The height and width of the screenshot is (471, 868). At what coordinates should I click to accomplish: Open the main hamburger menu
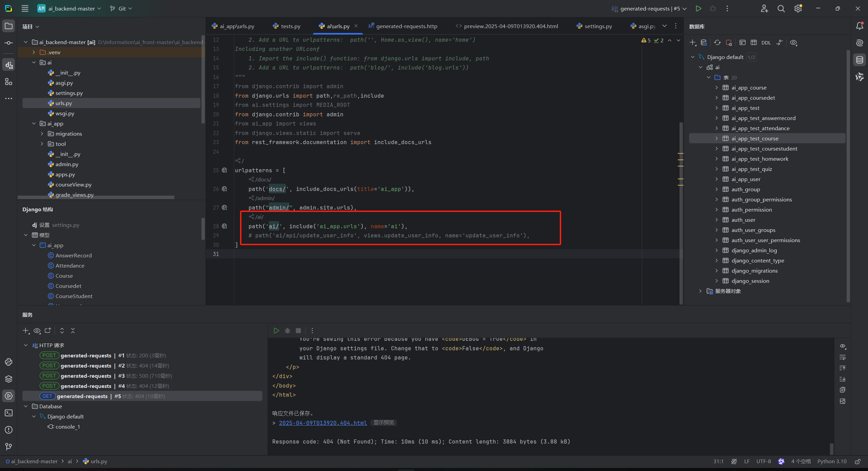[25, 8]
